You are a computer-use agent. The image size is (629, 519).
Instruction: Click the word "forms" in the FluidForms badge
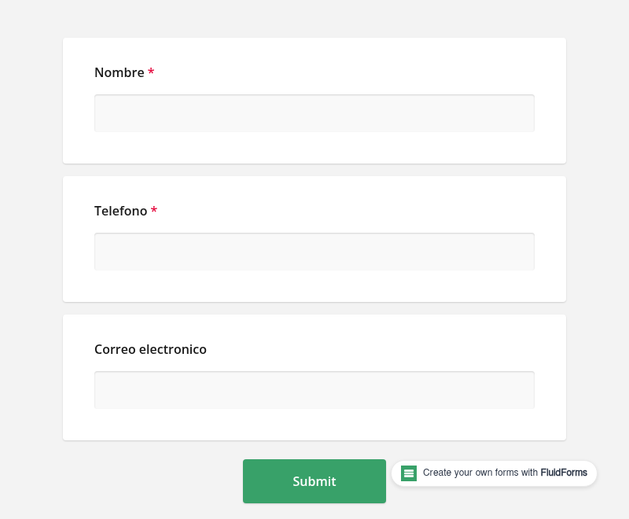506,473
